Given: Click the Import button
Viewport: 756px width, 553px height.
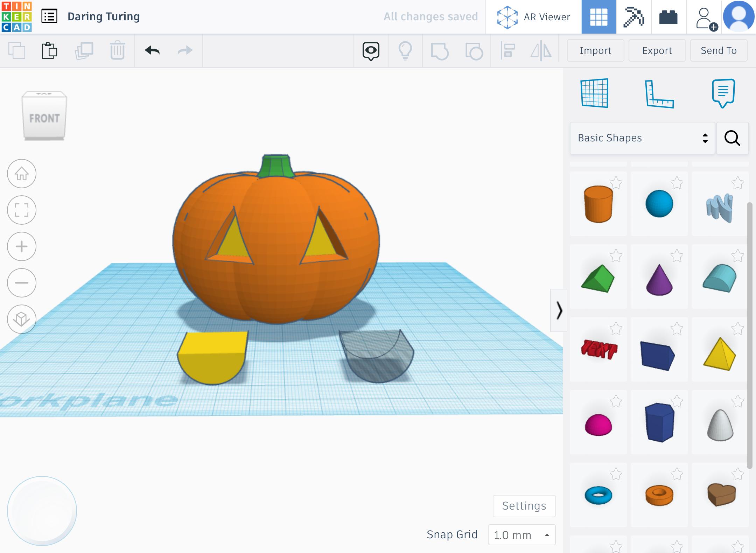Looking at the screenshot, I should [x=595, y=50].
